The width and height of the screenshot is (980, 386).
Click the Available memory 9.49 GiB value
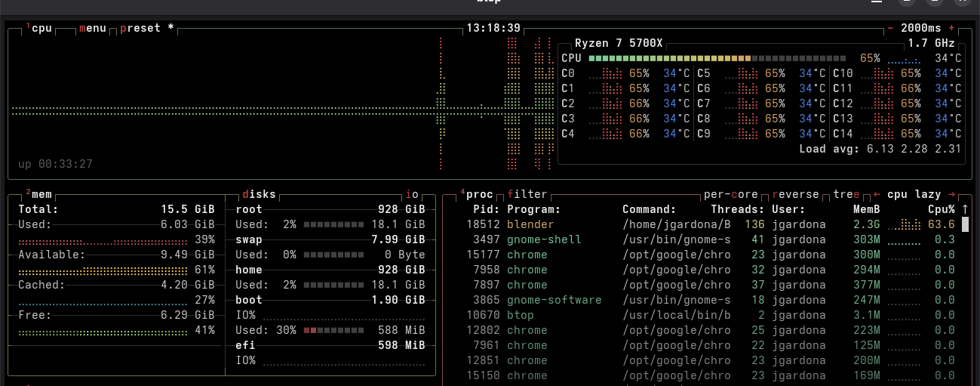[187, 255]
